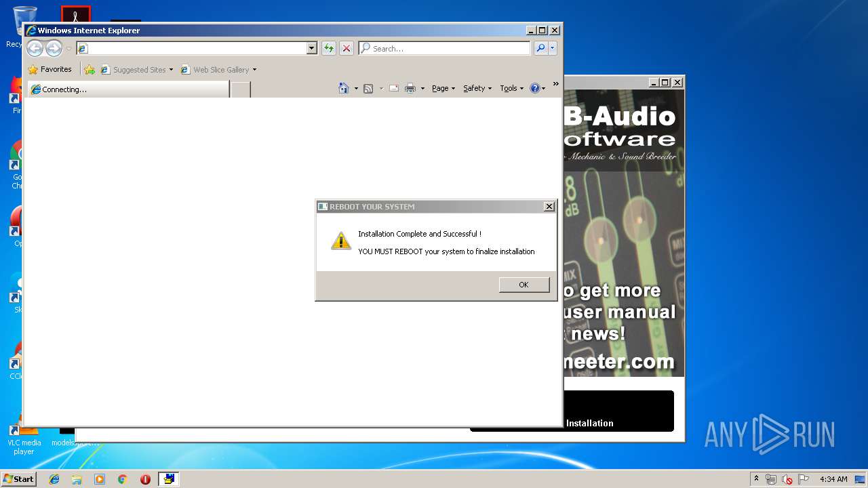Open the Safety menu
868x488 pixels.
point(477,88)
